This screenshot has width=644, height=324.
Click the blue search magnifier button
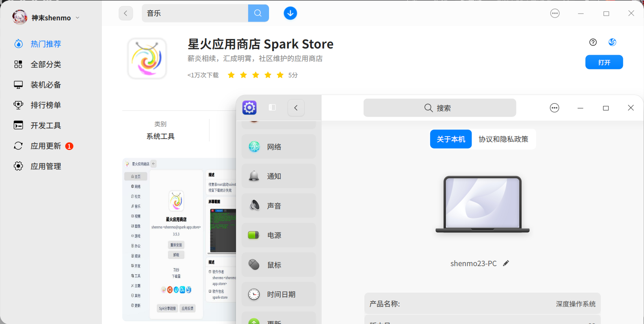click(258, 13)
